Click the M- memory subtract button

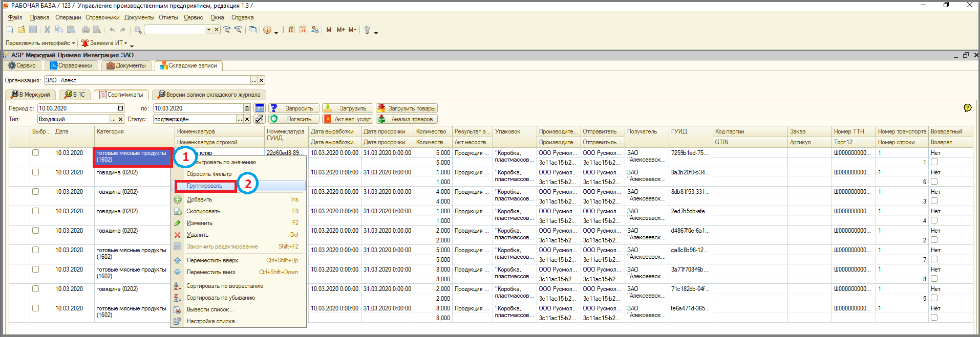click(352, 30)
